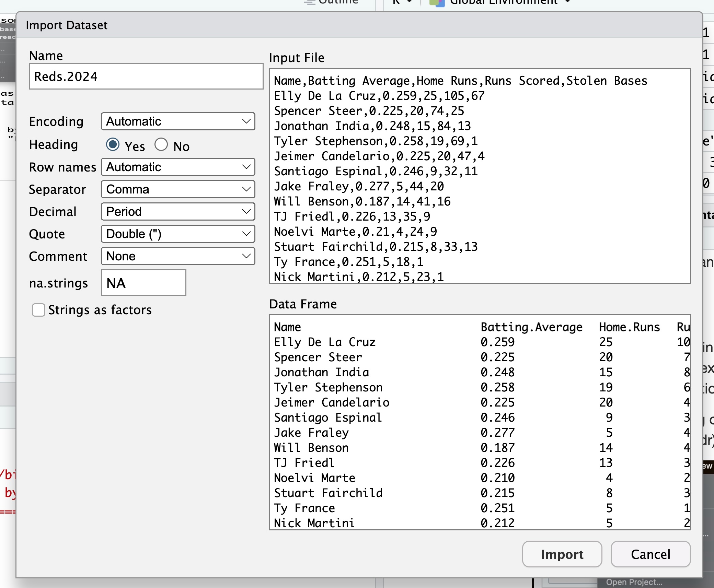Click the na.strings input field
Viewport: 714px width, 588px height.
(x=143, y=283)
